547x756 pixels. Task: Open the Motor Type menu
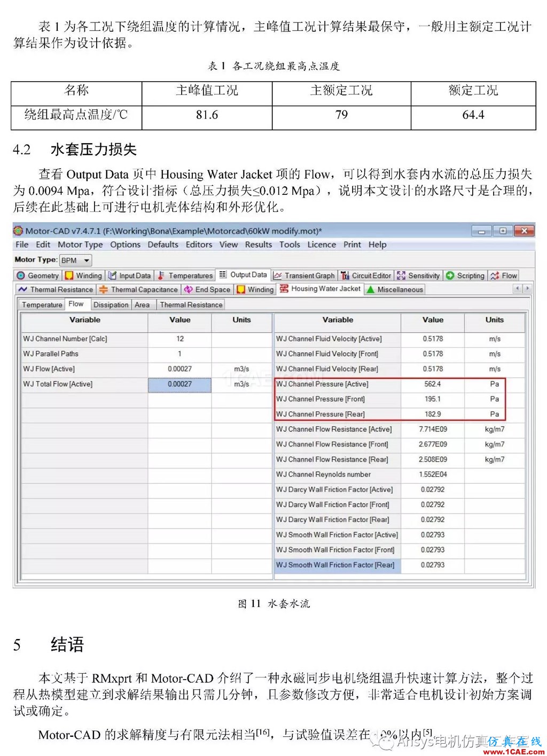pyautogui.click(x=80, y=245)
